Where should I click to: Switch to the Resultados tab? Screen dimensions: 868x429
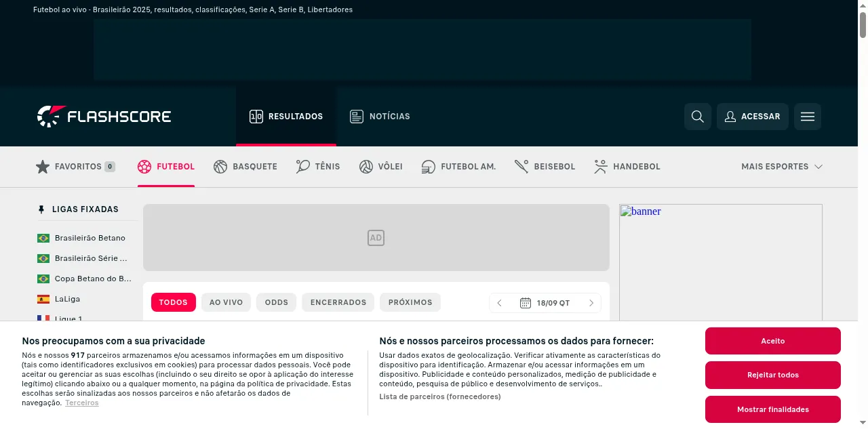pyautogui.click(x=286, y=117)
